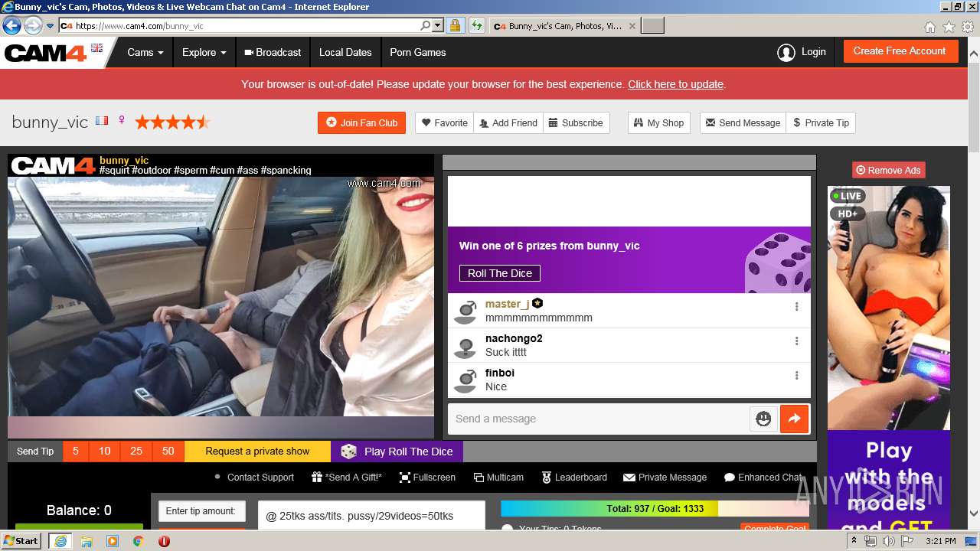This screenshot has height=551, width=980.
Task: Open browser Favorites star icon
Action: point(949,27)
